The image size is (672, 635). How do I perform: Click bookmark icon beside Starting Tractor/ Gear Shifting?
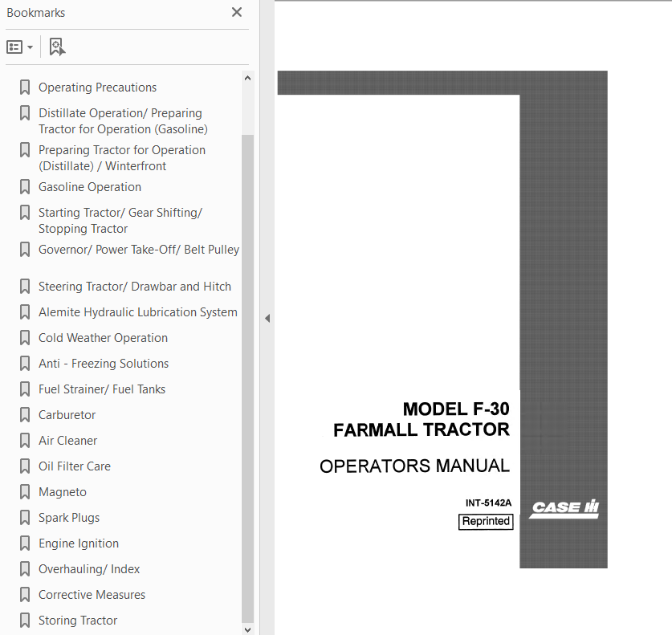(x=25, y=213)
